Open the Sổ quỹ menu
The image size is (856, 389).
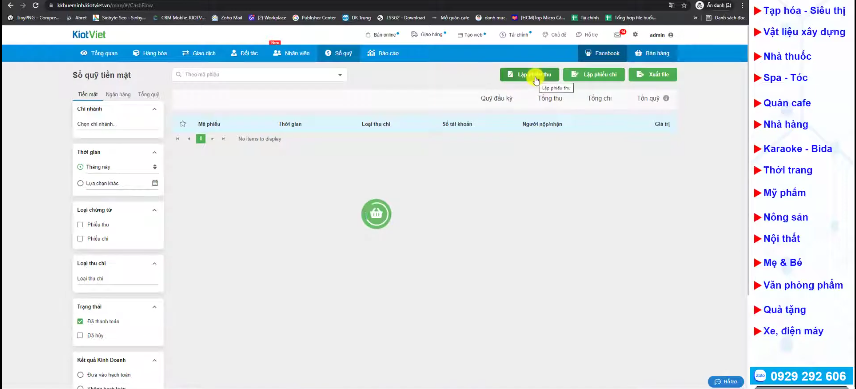pyautogui.click(x=338, y=53)
